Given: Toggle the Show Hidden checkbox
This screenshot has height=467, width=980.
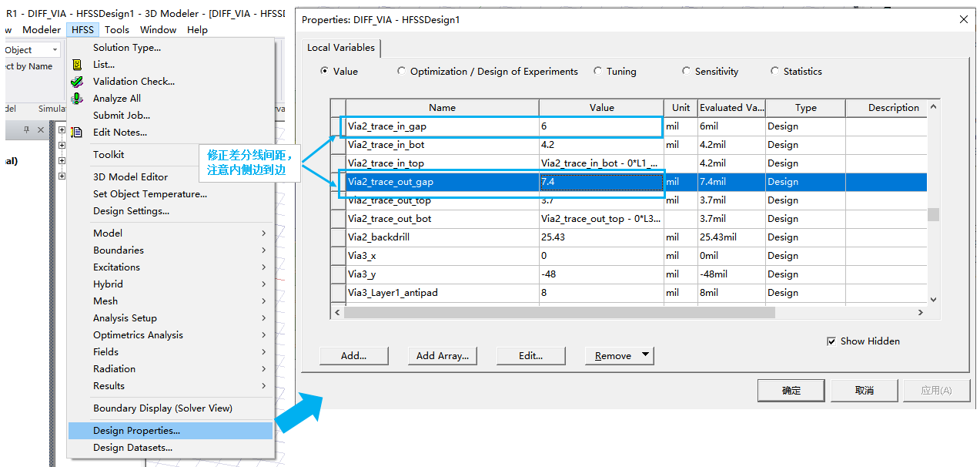Looking at the screenshot, I should (x=831, y=341).
